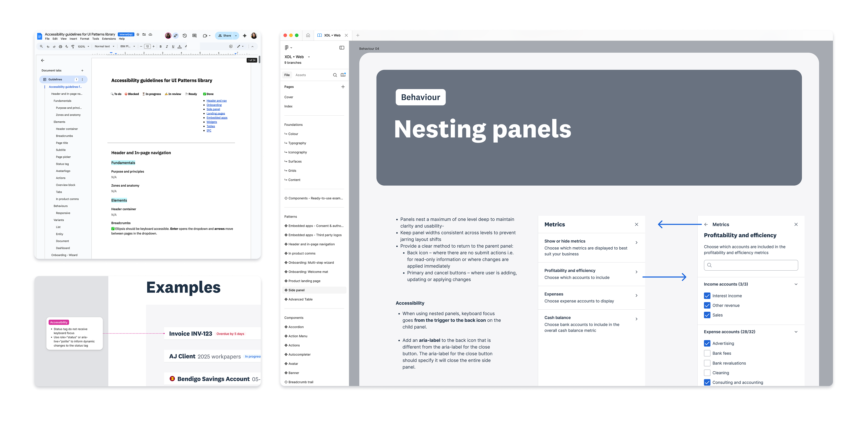Image resolution: width=868 pixels, height=427 pixels.
Task: Open version history clock icon
Action: [185, 36]
